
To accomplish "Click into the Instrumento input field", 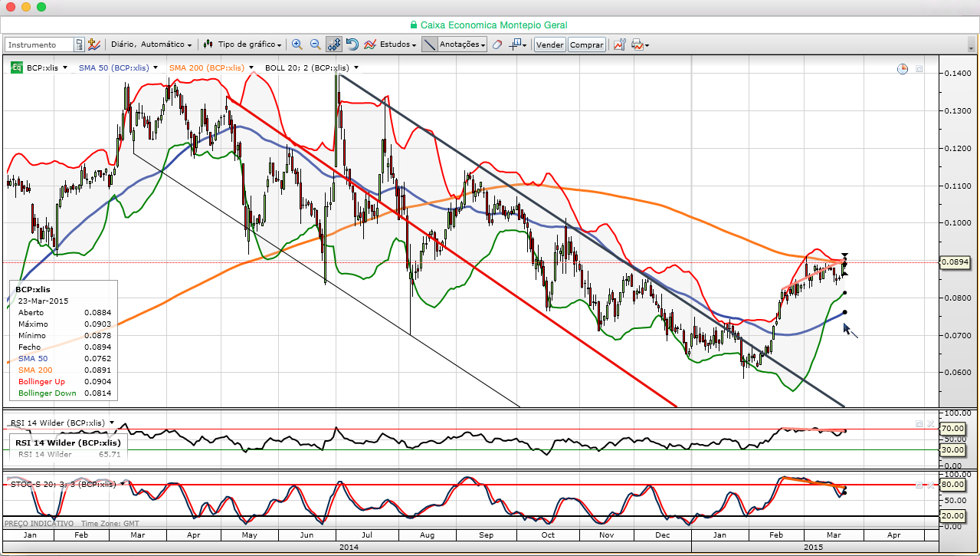I will [40, 44].
